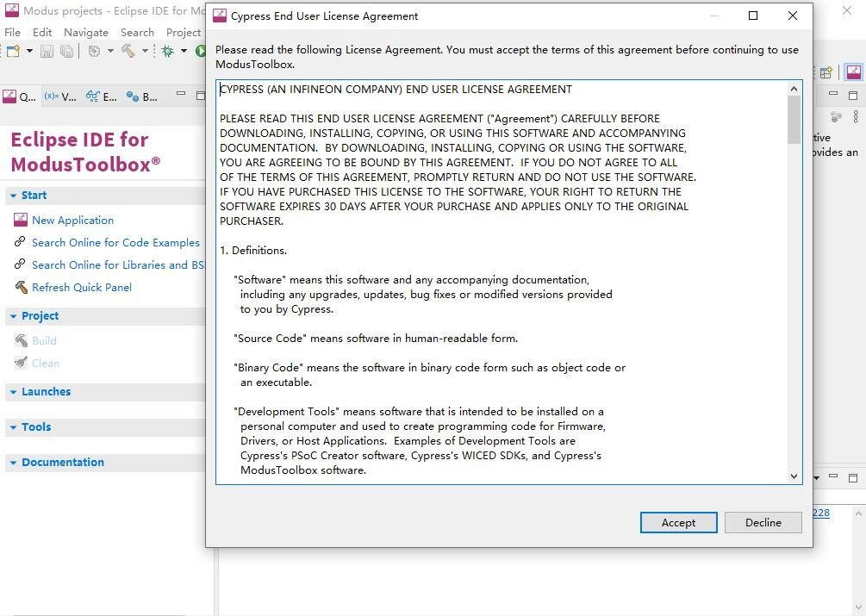Decline the Cypress license agreement
866x616 pixels.
pos(763,523)
